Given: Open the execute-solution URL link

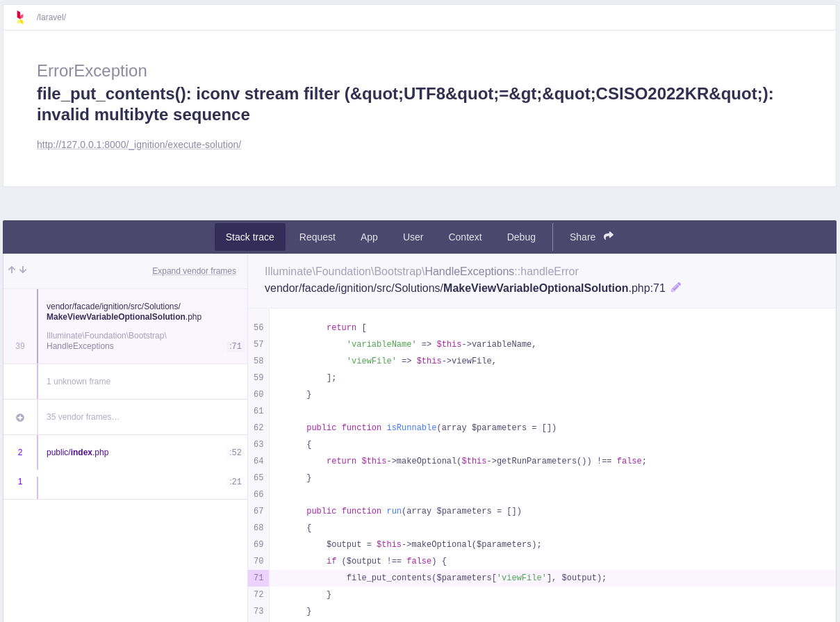Looking at the screenshot, I should point(139,145).
